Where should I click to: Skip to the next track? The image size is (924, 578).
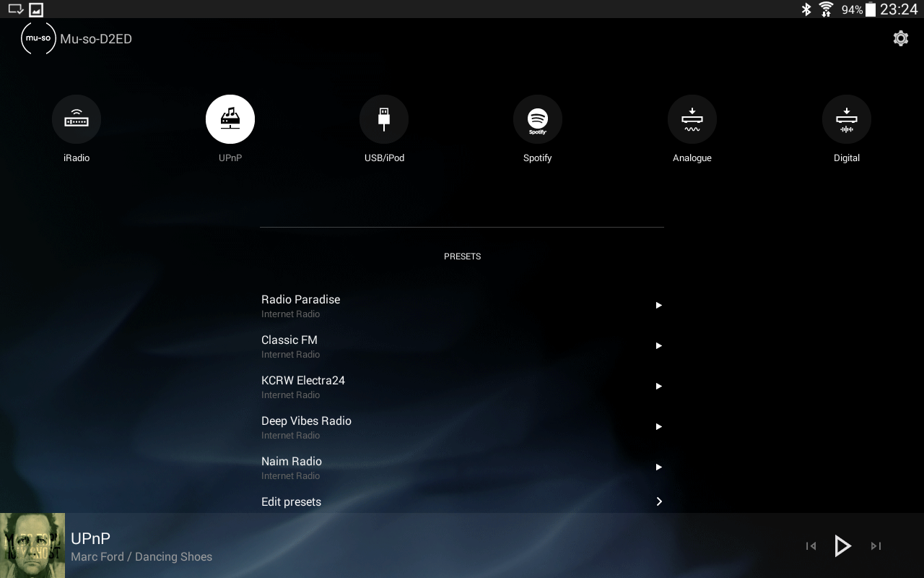875,546
